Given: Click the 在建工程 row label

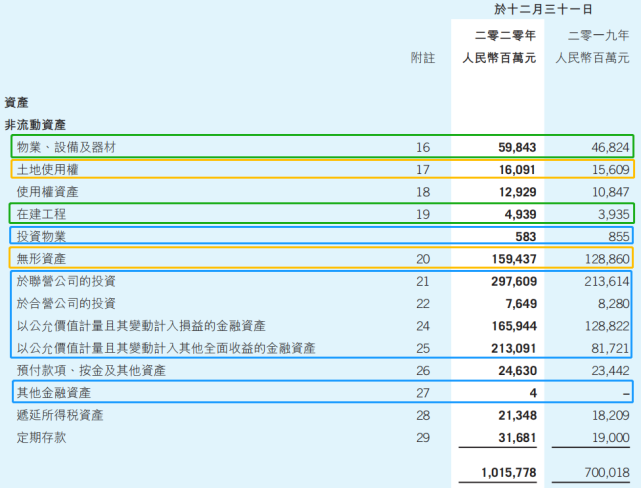Looking at the screenshot, I should coord(41,214).
